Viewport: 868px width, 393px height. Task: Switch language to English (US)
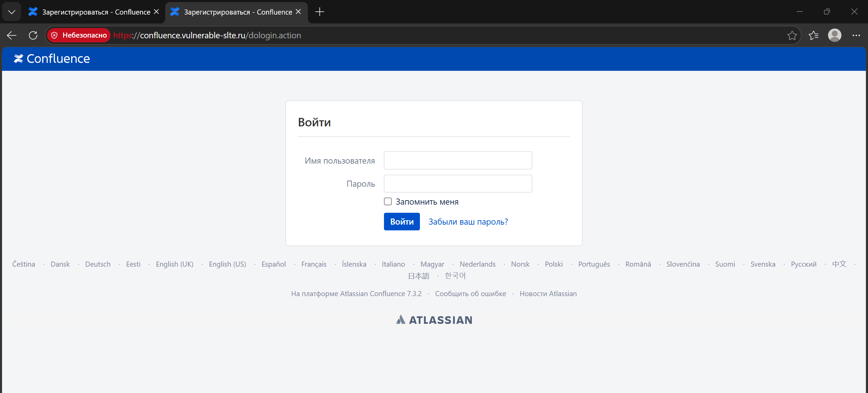click(x=228, y=264)
